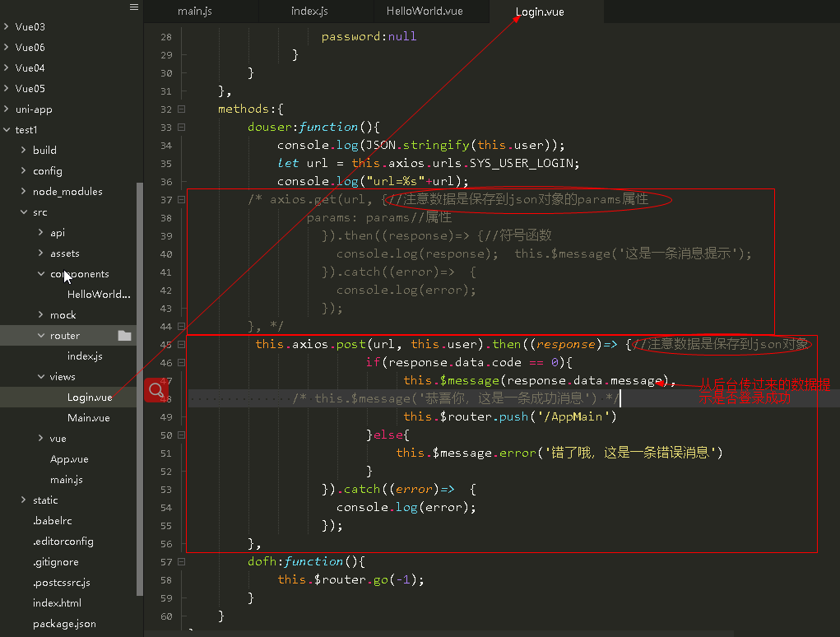The width and height of the screenshot is (840, 637).
Task: Click this.$router.go(-1) on line 58
Action: (x=347, y=579)
